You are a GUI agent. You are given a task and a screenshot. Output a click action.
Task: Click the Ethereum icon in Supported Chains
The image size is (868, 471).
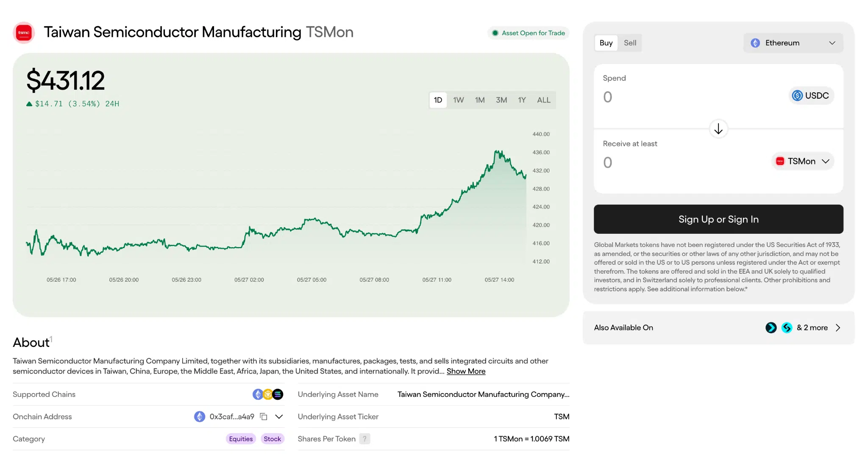tap(258, 394)
